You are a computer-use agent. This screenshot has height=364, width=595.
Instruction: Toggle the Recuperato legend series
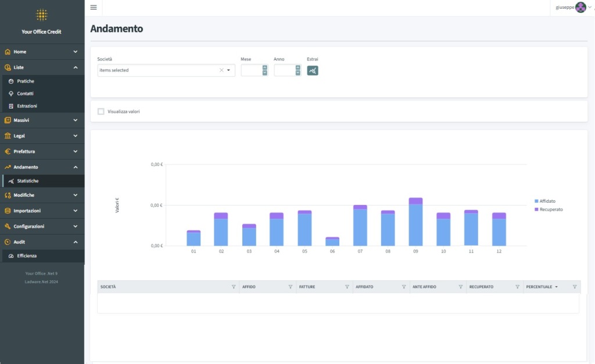click(x=550, y=209)
